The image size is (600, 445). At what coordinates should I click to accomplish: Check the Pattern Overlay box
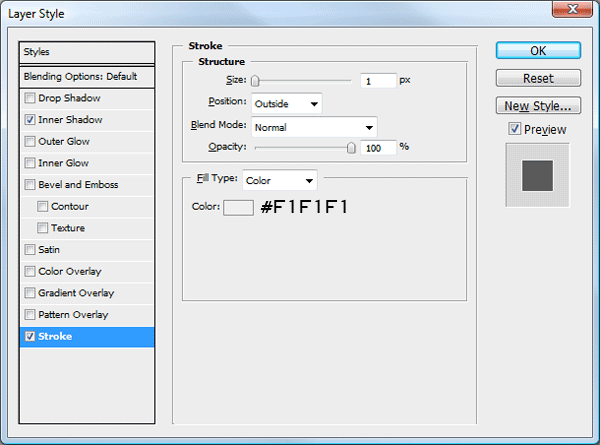click(x=29, y=315)
